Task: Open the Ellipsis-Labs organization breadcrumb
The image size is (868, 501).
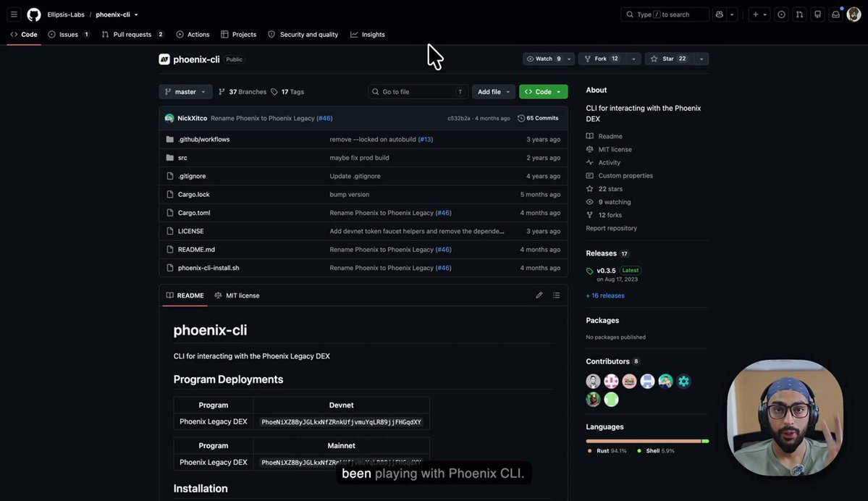Action: (66, 14)
